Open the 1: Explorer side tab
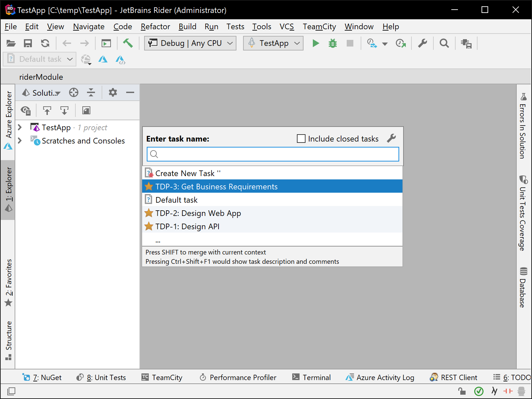Image resolution: width=532 pixels, height=399 pixels. click(x=8, y=189)
